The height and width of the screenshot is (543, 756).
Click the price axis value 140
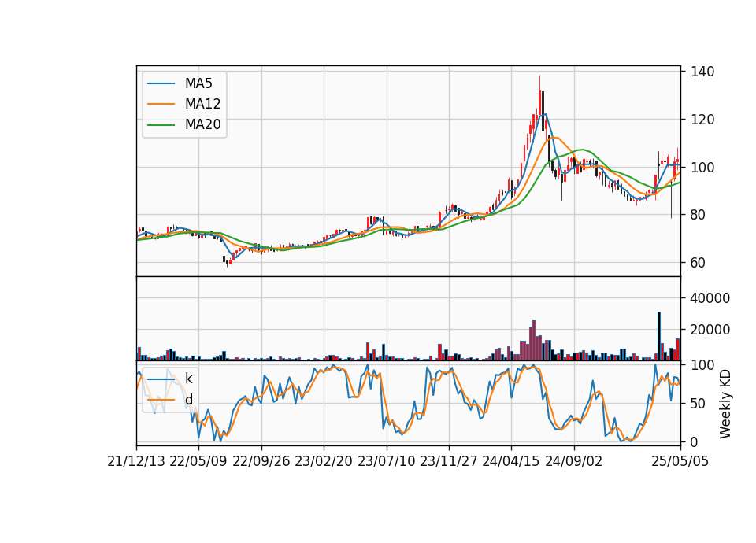[702, 72]
